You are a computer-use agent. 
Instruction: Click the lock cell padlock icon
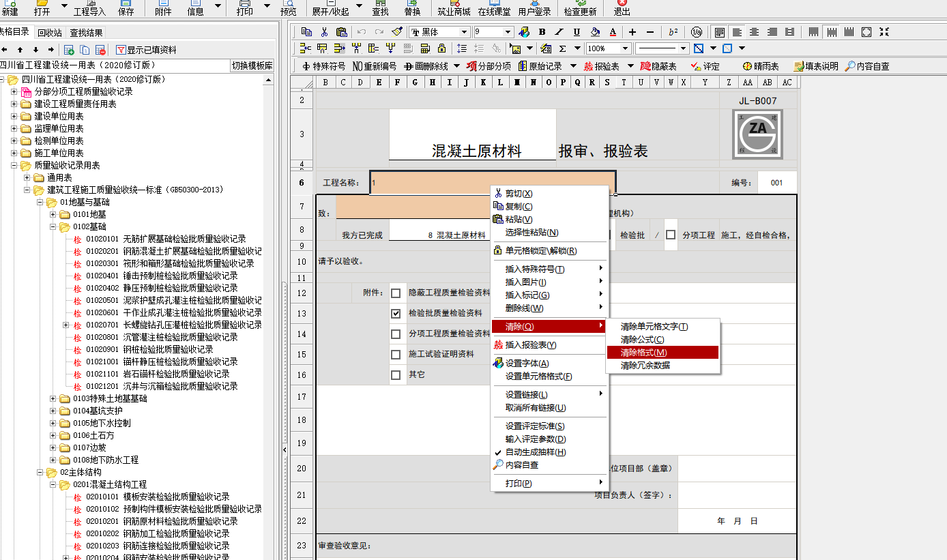click(442, 48)
